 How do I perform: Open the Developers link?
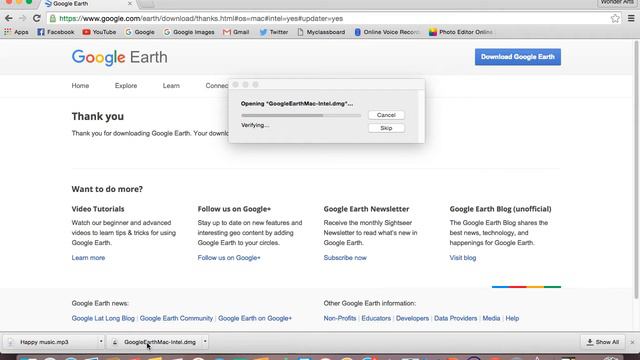pos(412,318)
